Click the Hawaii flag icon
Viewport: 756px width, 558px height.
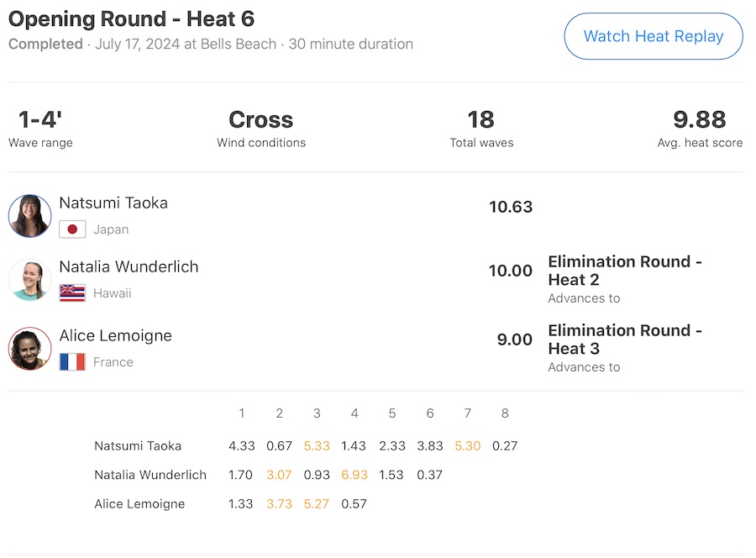pos(72,293)
